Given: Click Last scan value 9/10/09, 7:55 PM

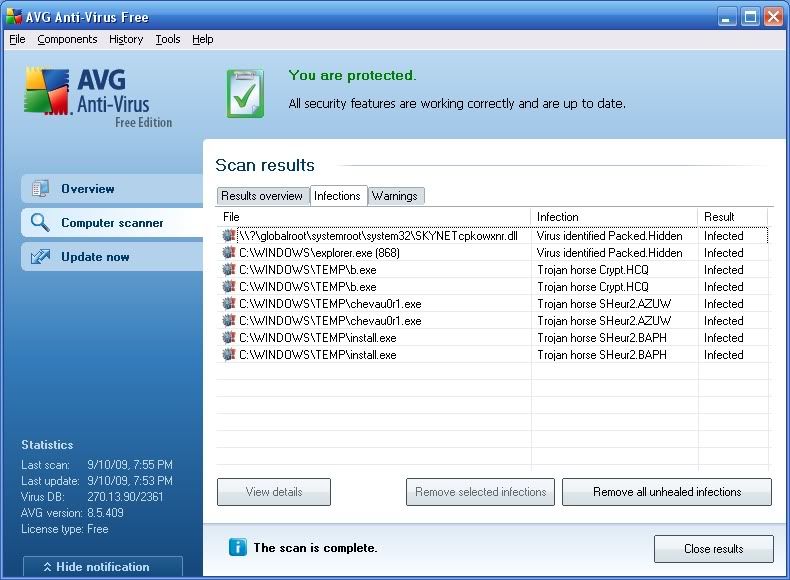Looking at the screenshot, I should (x=130, y=465).
